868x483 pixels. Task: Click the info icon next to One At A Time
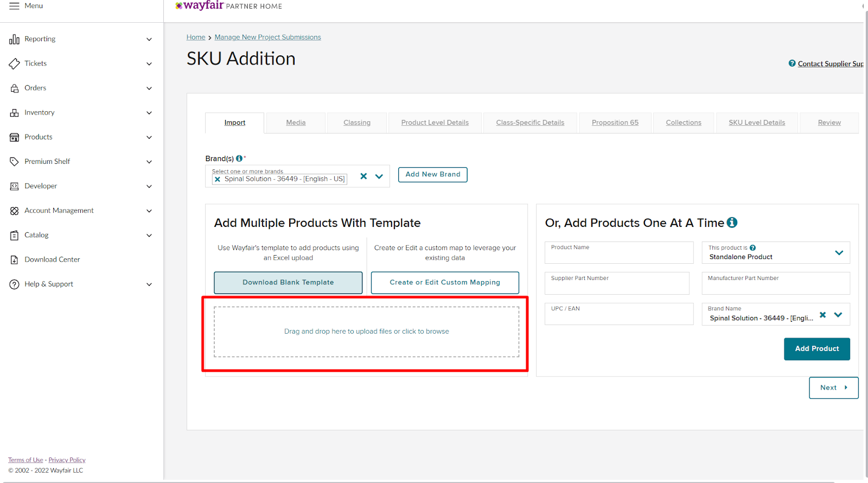(x=732, y=223)
